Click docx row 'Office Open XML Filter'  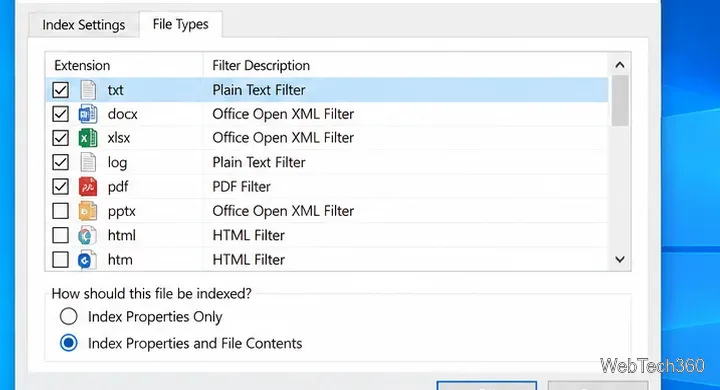tap(283, 114)
